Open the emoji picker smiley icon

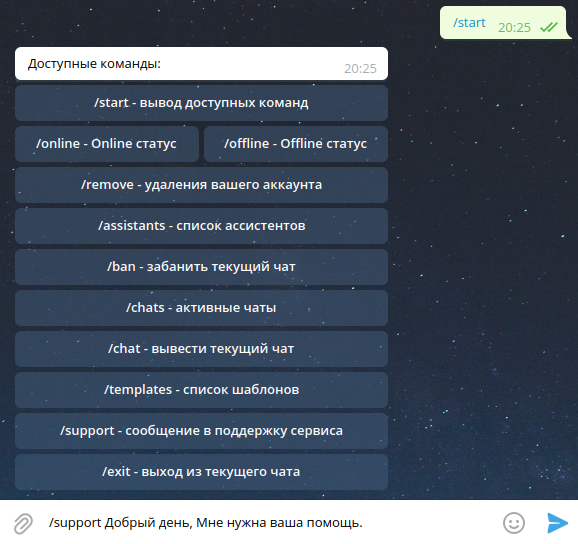513,523
